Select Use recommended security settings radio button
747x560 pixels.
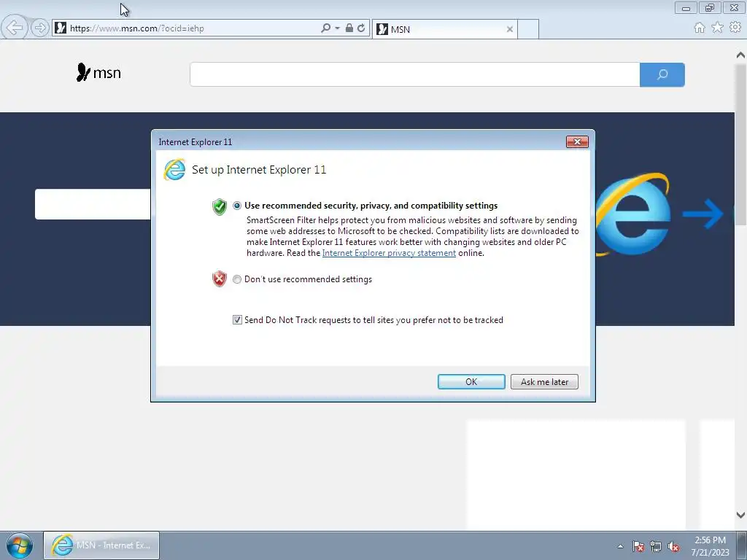[x=237, y=206]
